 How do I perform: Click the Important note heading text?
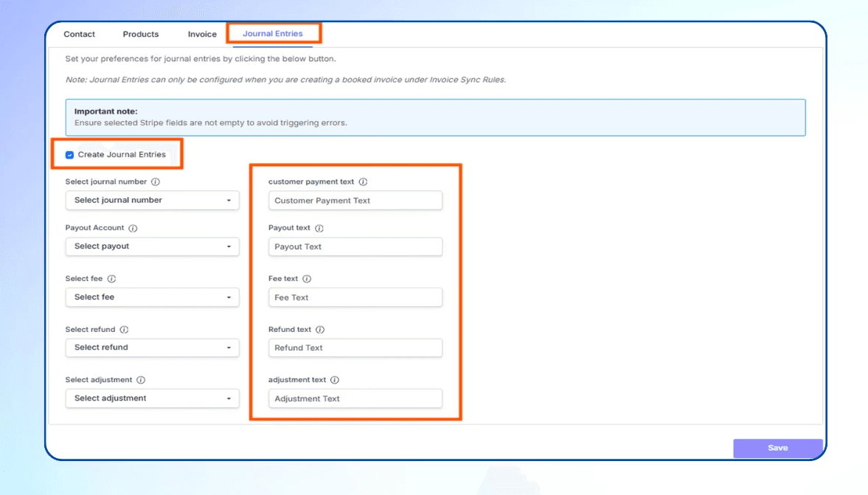[x=105, y=111]
